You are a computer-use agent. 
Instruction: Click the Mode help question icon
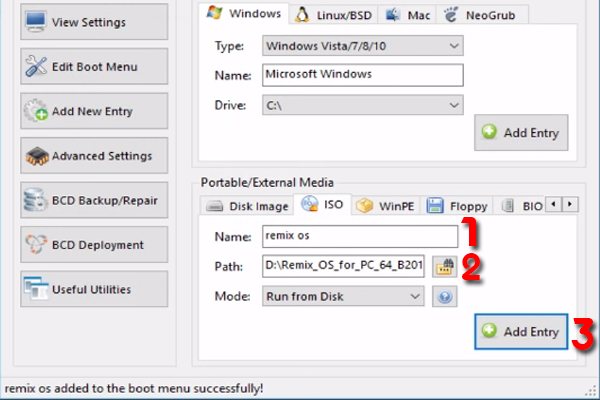445,296
